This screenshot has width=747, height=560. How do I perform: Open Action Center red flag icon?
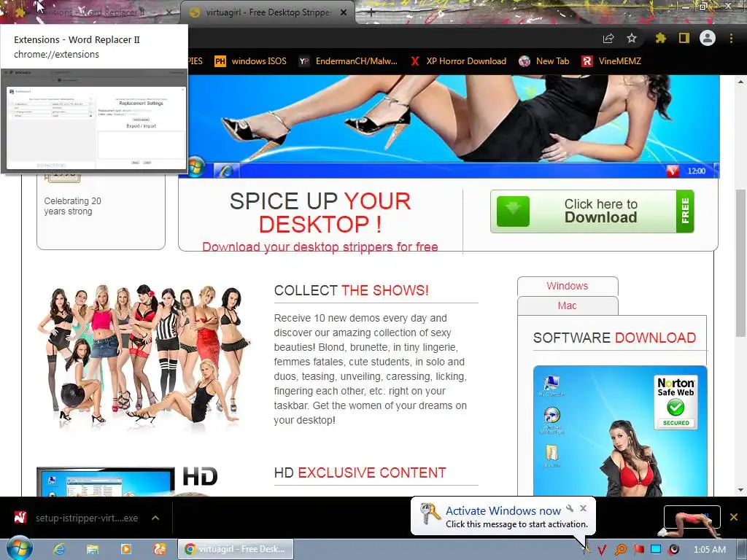tap(638, 550)
